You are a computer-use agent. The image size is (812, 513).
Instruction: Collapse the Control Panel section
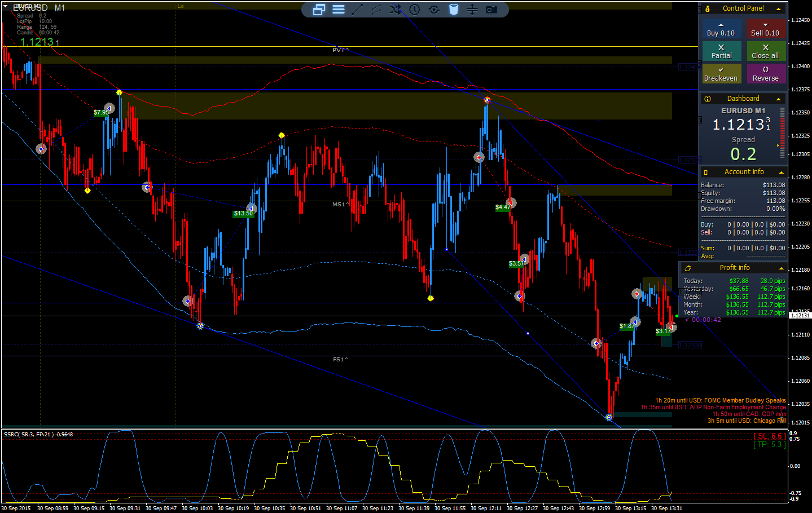(779, 9)
